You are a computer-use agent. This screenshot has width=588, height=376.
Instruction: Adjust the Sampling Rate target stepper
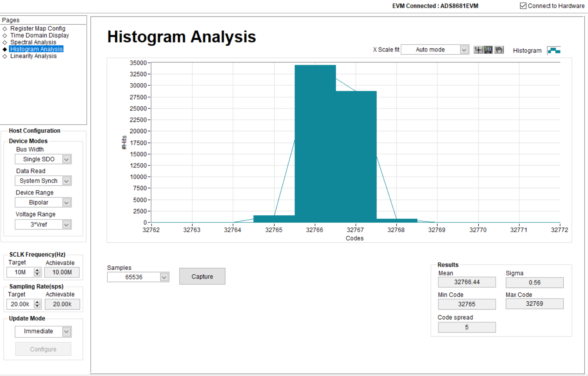pos(37,304)
